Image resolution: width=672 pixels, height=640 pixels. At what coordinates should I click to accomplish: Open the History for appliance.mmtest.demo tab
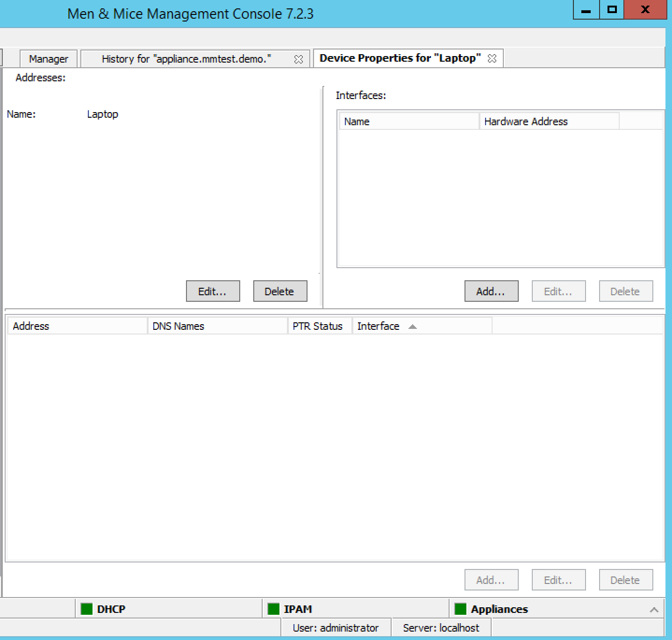point(186,59)
